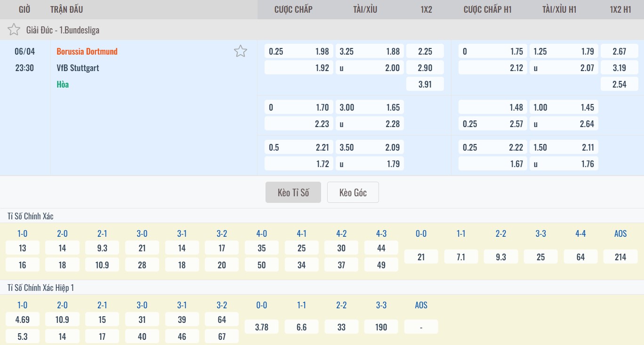The width and height of the screenshot is (644, 345).
Task: Bet full-time correct score AOS at 214
Action: tap(620, 257)
